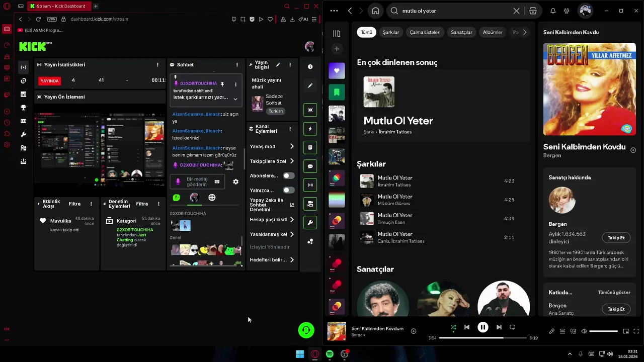Image resolution: width=644 pixels, height=362 pixels.
Task: Open Spotify Home icon
Action: tap(375, 11)
